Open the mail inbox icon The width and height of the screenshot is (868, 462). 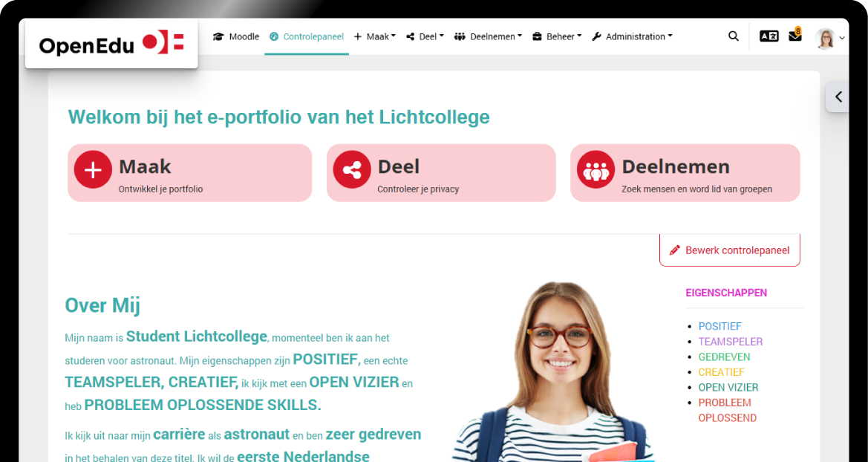(795, 36)
